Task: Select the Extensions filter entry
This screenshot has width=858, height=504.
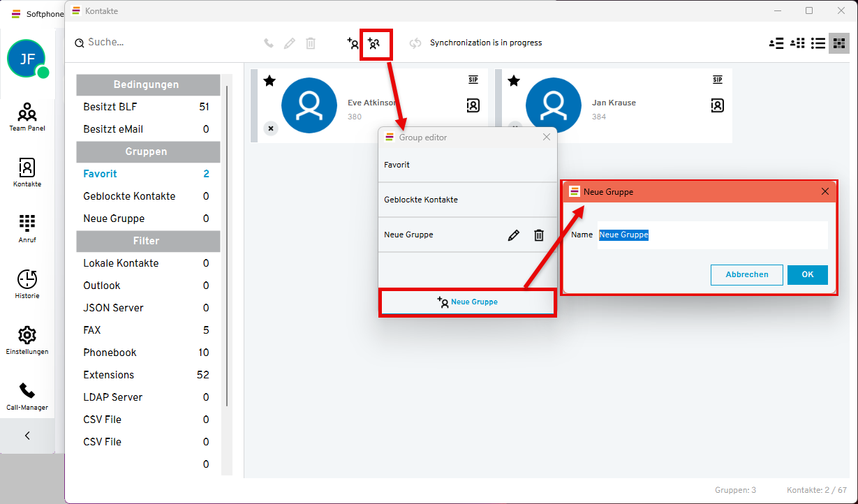Action: (x=108, y=375)
